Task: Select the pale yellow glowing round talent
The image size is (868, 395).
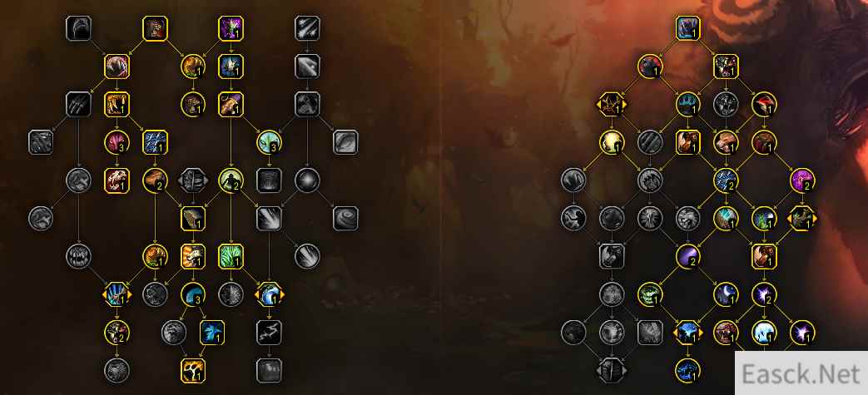Action: (x=612, y=142)
